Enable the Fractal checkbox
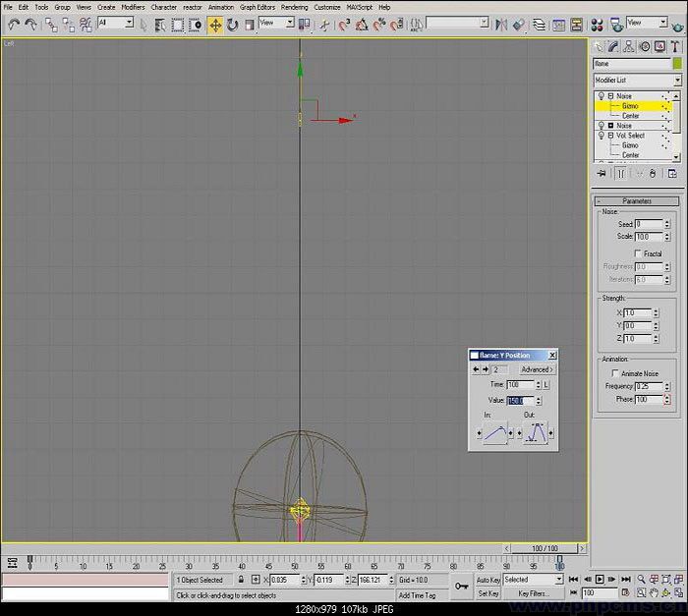Image resolution: width=688 pixels, height=616 pixels. pyautogui.click(x=638, y=253)
